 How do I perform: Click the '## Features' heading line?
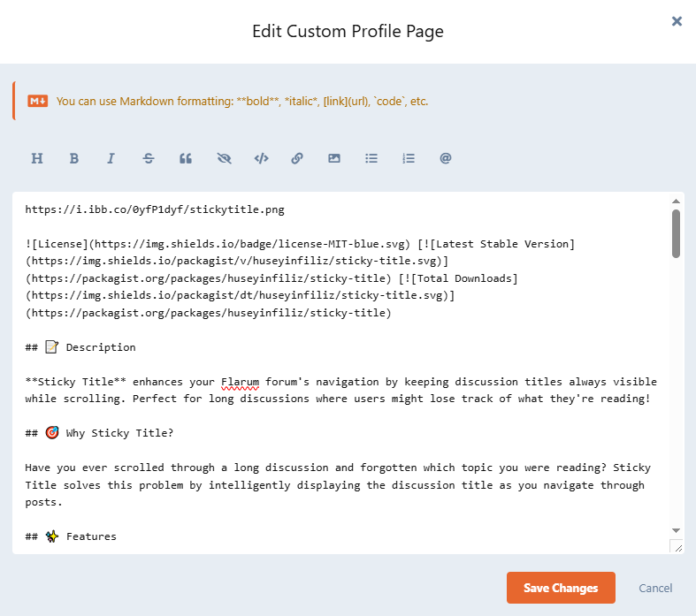pyautogui.click(x=71, y=536)
